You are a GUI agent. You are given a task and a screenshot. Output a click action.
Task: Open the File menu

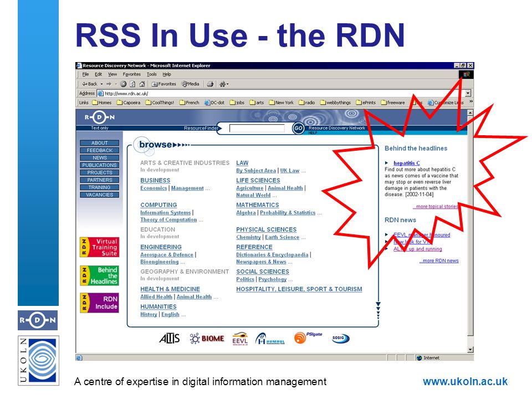click(85, 74)
